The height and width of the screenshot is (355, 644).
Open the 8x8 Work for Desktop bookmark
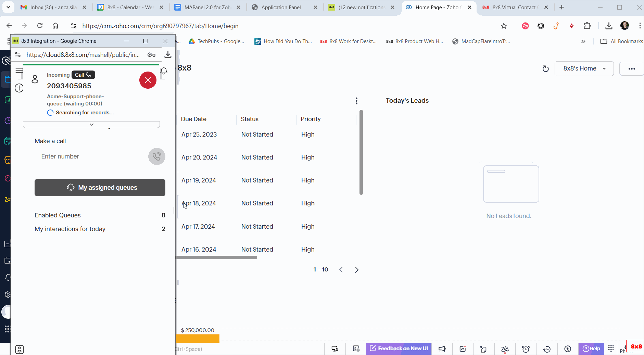click(x=348, y=41)
